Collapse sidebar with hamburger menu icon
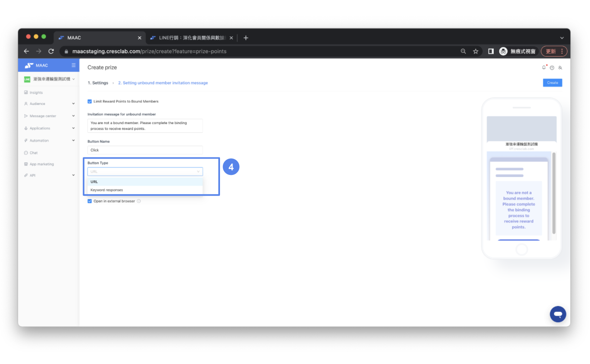The height and width of the screenshot is (364, 590). [73, 65]
